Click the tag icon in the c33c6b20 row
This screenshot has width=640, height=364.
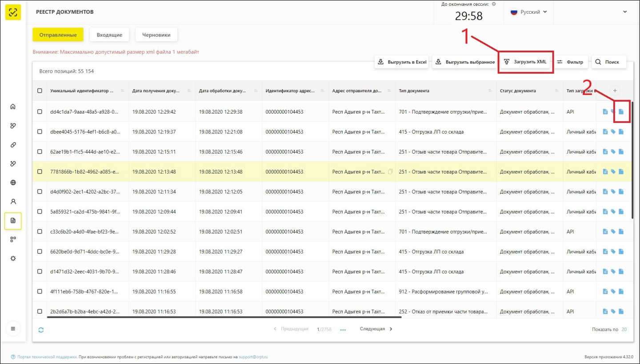(x=613, y=231)
